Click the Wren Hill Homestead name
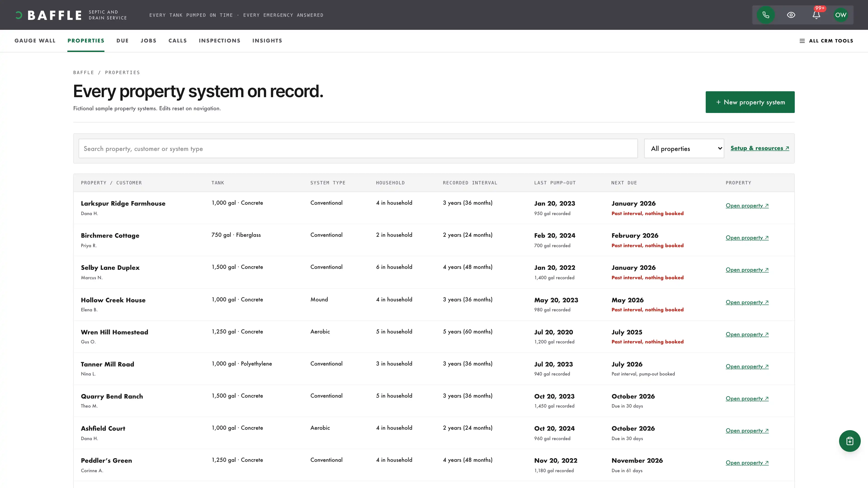Screen dimensions: 868x488 (x=115, y=332)
